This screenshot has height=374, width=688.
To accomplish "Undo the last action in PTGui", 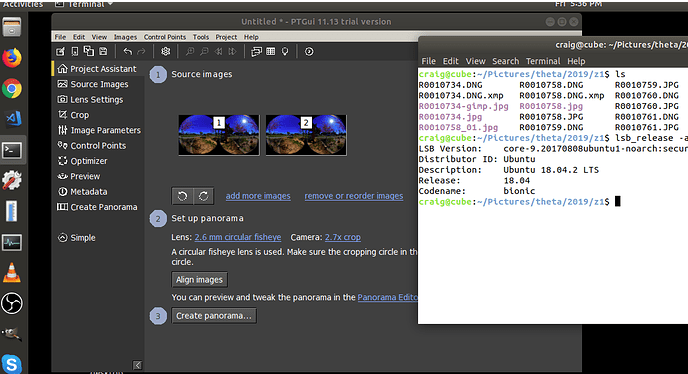I will [127, 51].
